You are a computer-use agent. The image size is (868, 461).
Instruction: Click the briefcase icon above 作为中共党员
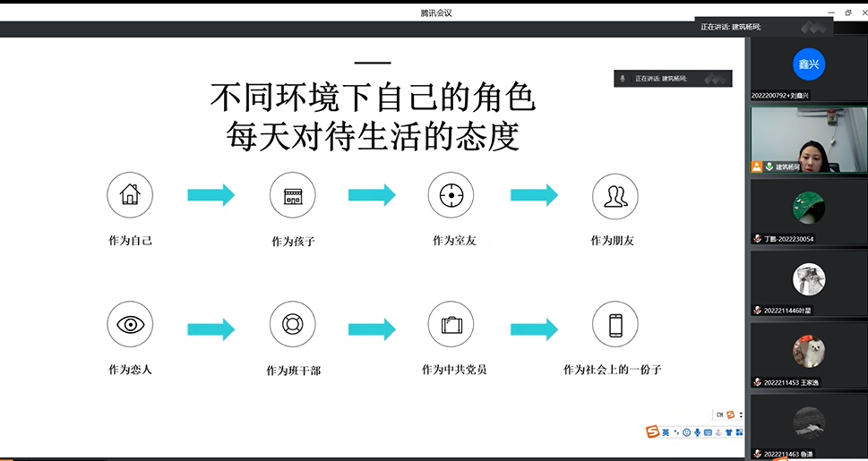click(451, 324)
